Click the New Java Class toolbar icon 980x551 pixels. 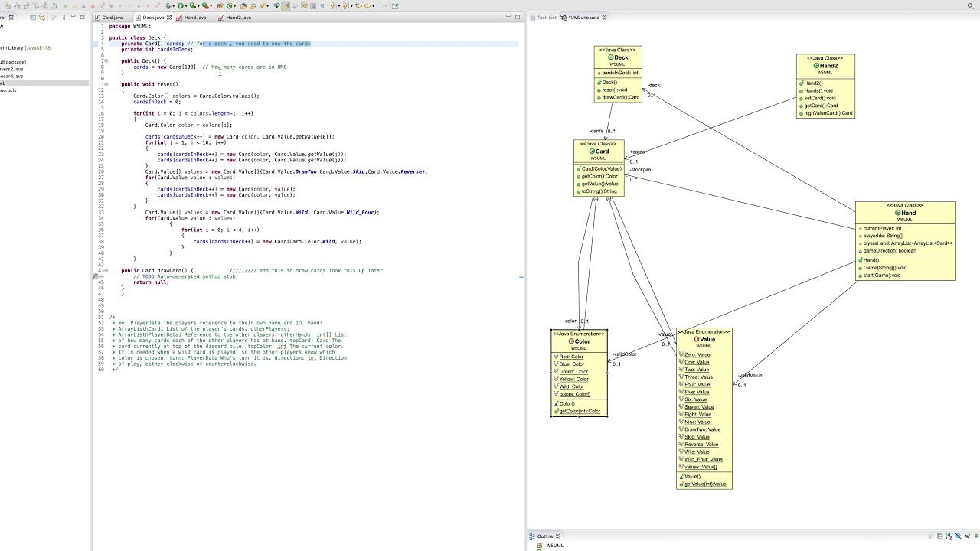pyautogui.click(x=230, y=5)
